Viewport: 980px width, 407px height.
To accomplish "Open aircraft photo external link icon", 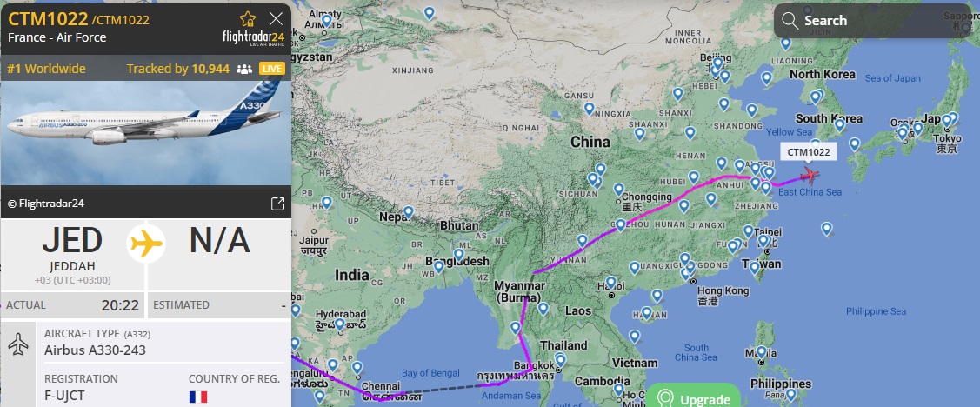I will [277, 203].
